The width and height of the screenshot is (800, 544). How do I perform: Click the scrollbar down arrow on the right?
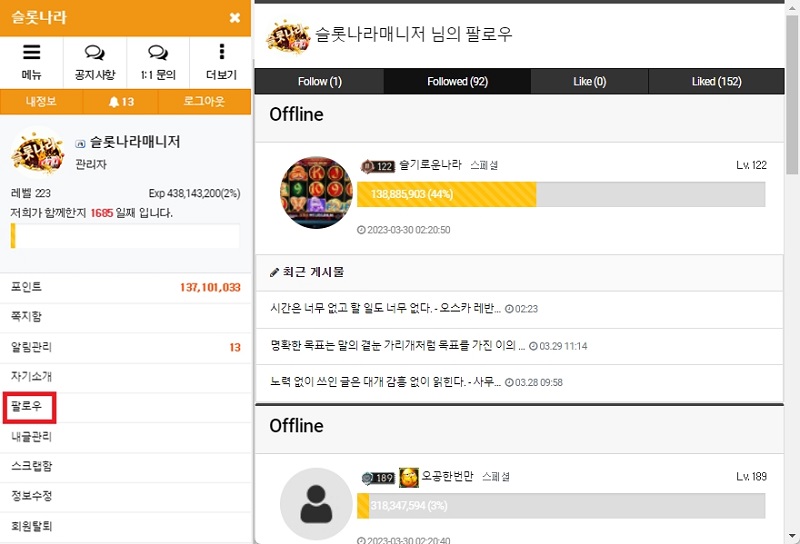792,536
